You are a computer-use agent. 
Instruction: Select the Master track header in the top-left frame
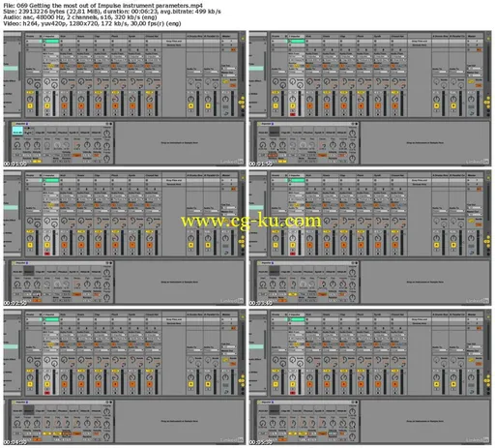(229, 36)
